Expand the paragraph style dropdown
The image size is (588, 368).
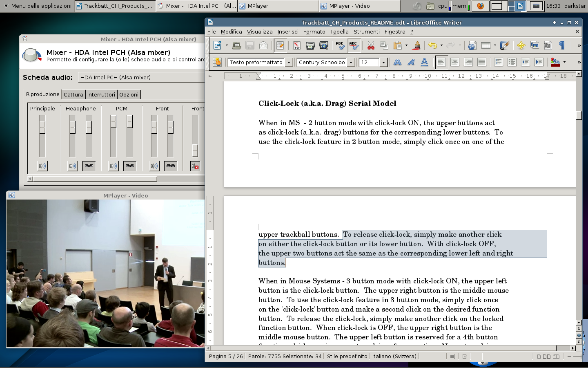(289, 62)
